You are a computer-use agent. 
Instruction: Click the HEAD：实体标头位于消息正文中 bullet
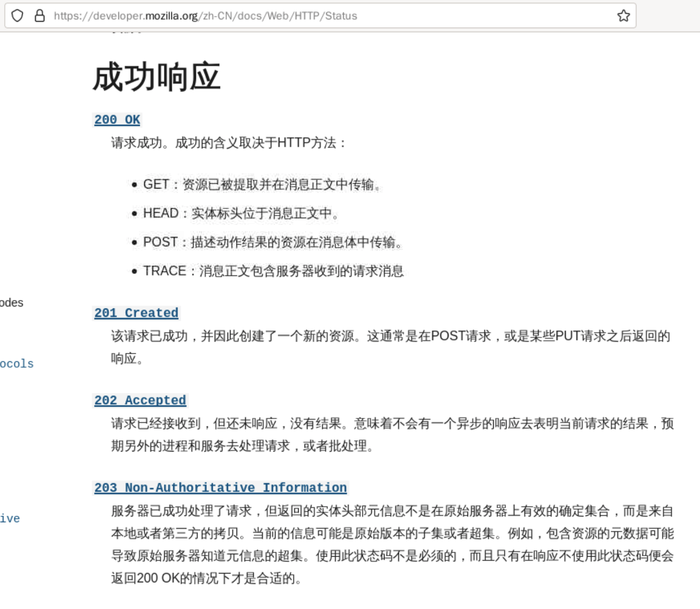(x=241, y=213)
